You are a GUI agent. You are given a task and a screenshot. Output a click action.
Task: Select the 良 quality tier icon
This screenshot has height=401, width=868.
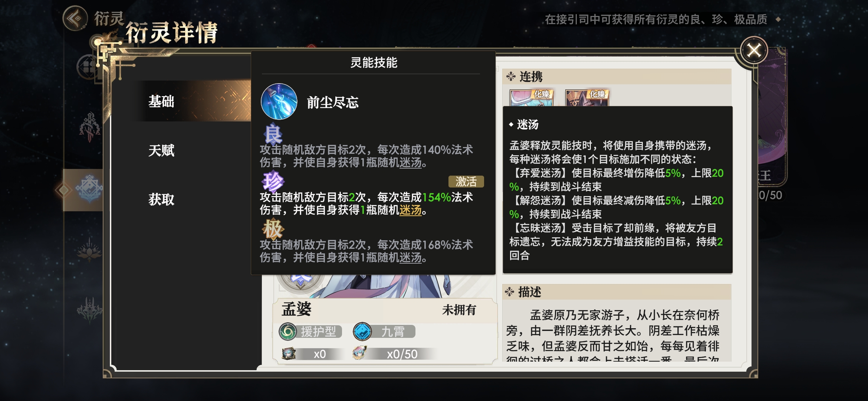pos(273,134)
